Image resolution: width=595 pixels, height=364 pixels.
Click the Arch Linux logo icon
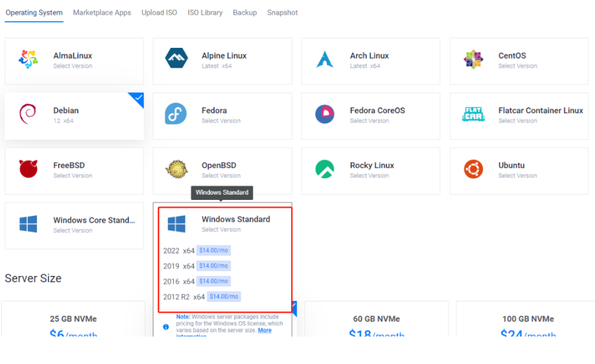coord(325,60)
